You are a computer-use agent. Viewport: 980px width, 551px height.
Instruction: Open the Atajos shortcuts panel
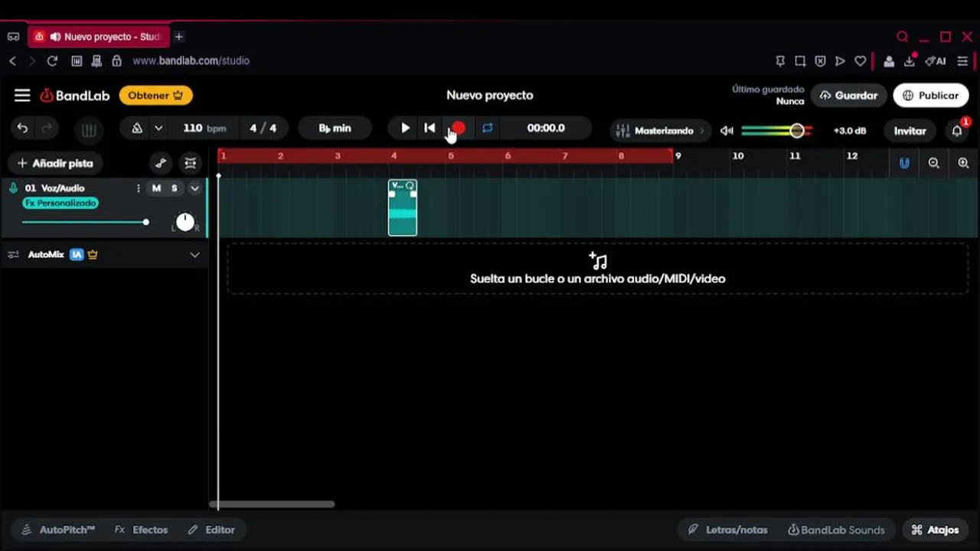point(935,530)
